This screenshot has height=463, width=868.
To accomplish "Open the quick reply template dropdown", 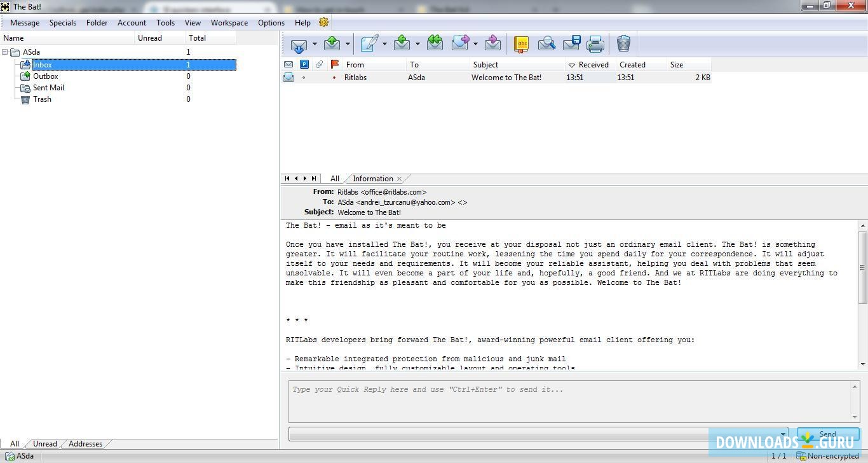I will click(x=783, y=434).
